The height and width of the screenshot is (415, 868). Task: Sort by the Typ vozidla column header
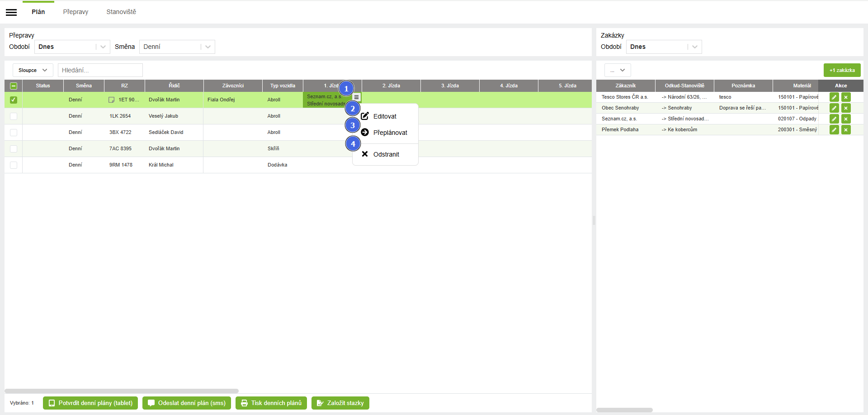pos(283,86)
